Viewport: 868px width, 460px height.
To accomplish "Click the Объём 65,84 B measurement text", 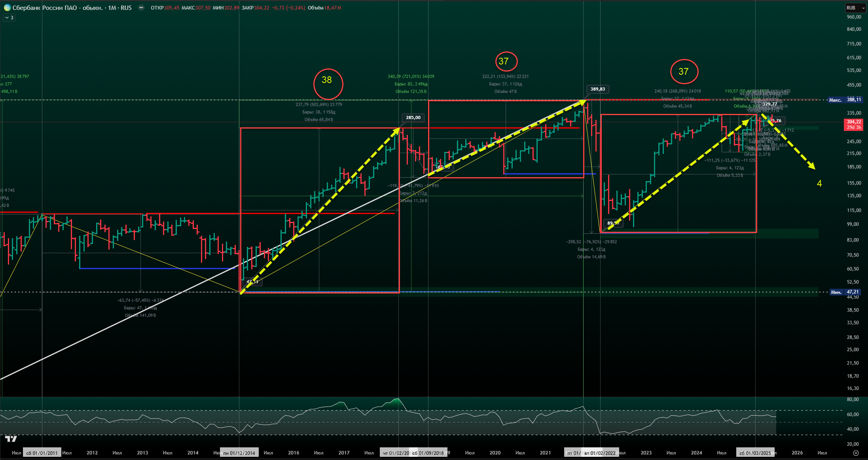I will click(319, 120).
